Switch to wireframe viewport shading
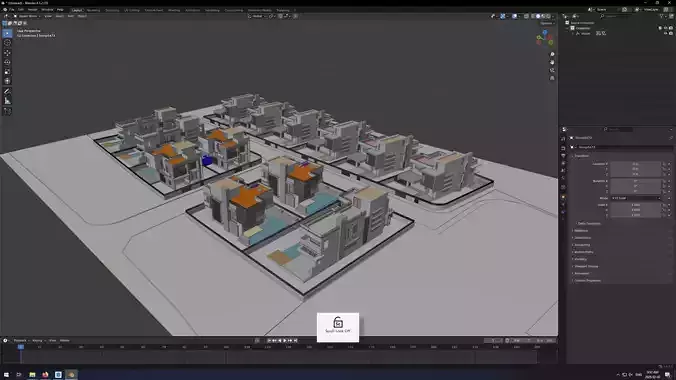Viewport: 676px width, 380px height. point(533,16)
